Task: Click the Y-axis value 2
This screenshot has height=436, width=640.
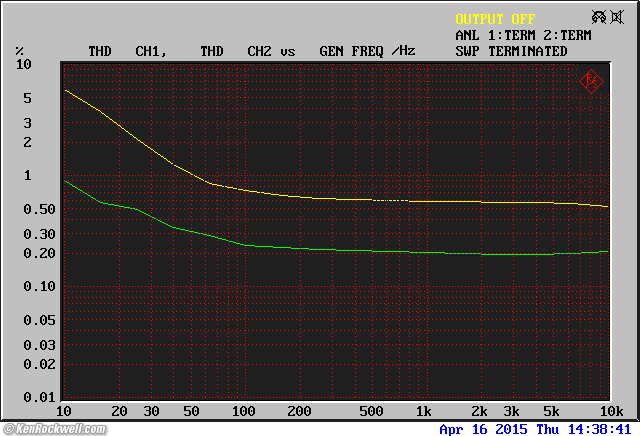Action: tap(27, 142)
